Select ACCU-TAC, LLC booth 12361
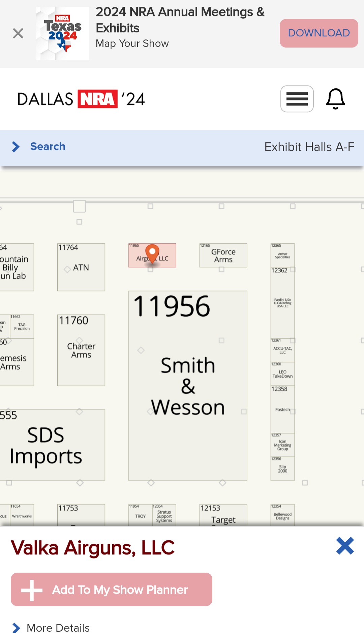Viewport: 364px width, 633px height. [282, 350]
